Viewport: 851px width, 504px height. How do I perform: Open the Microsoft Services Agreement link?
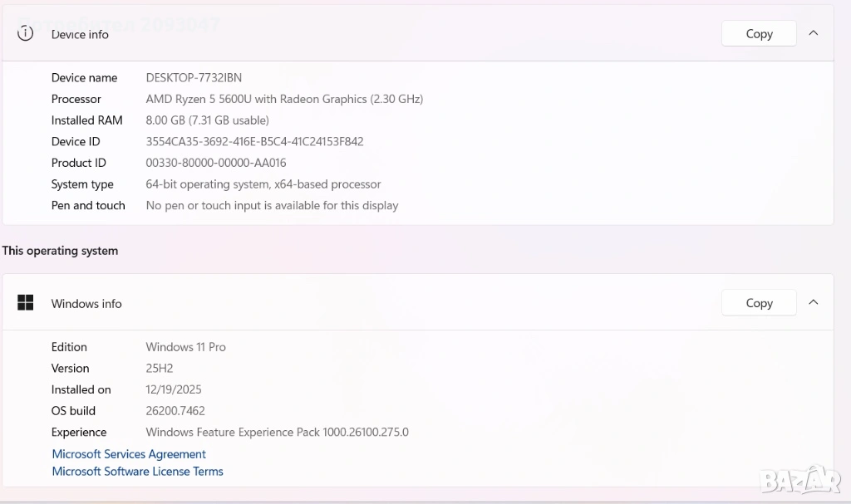[x=129, y=454]
